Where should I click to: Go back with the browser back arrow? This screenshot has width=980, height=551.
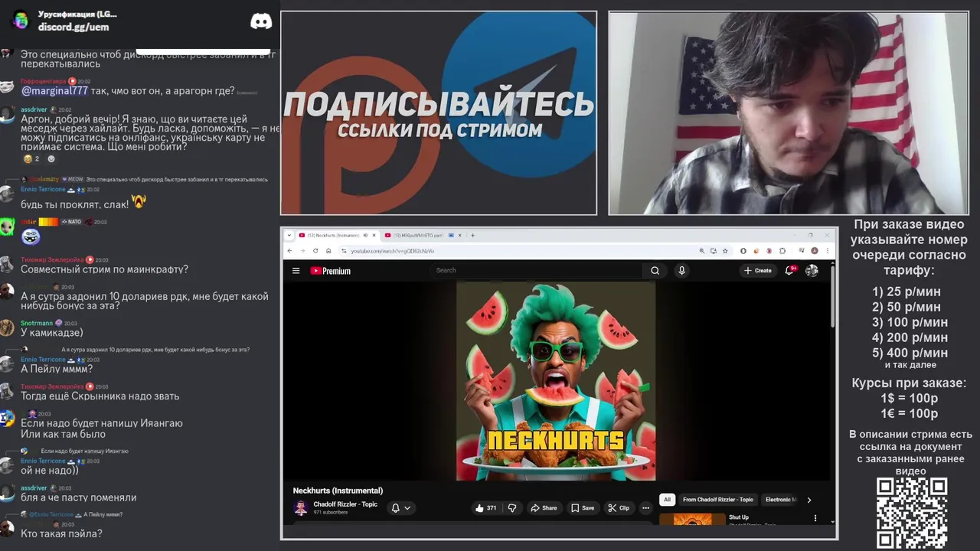pos(290,251)
